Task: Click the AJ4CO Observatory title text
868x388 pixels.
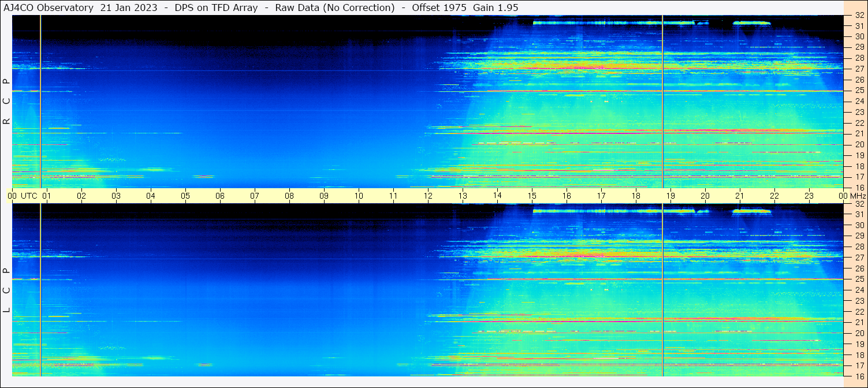Action: click(x=48, y=8)
